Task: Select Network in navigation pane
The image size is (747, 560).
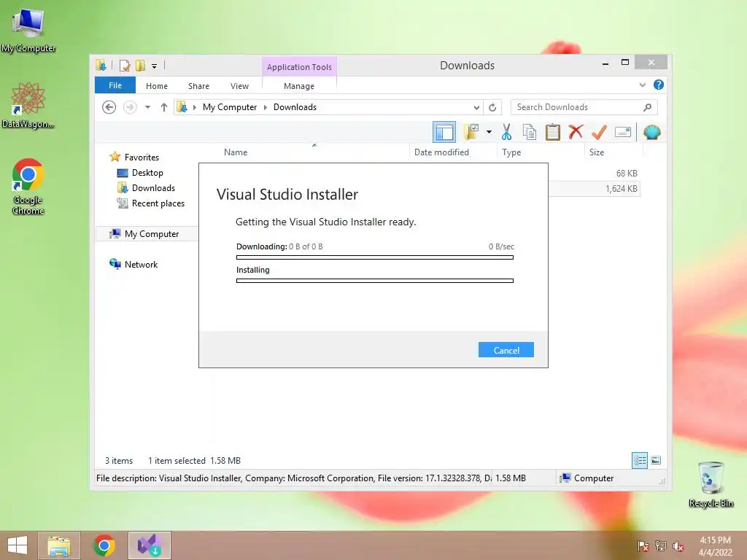Action: click(141, 264)
